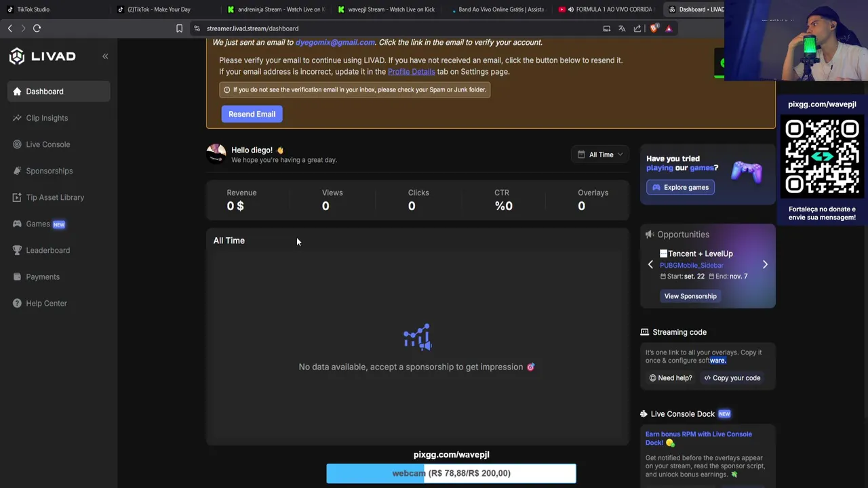Click the Streaming code monitor icon
Screen dimensions: 868x488
click(644, 332)
